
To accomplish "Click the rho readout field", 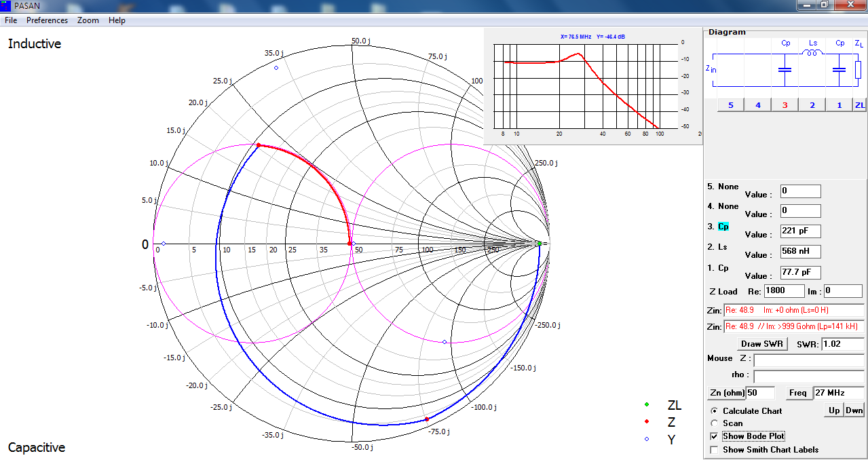I will click(x=809, y=377).
